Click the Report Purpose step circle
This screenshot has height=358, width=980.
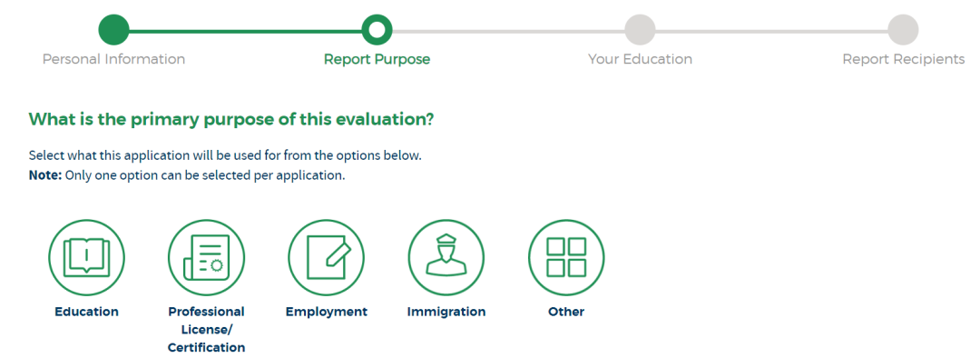pos(377,29)
